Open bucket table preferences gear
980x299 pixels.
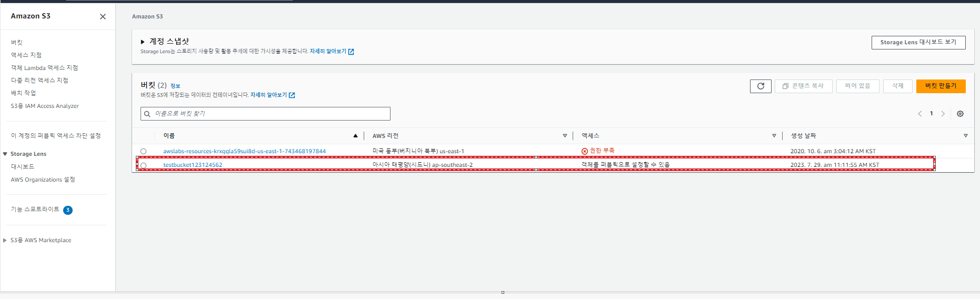tap(960, 114)
